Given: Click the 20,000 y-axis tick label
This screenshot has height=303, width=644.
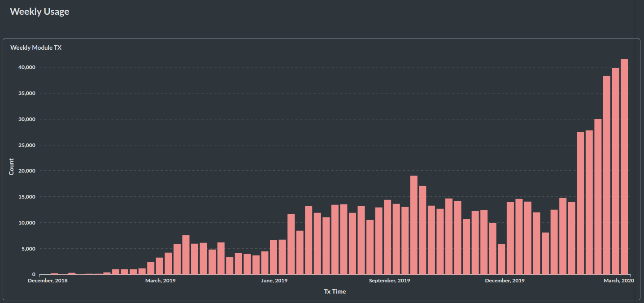Looking at the screenshot, I should (26, 171).
